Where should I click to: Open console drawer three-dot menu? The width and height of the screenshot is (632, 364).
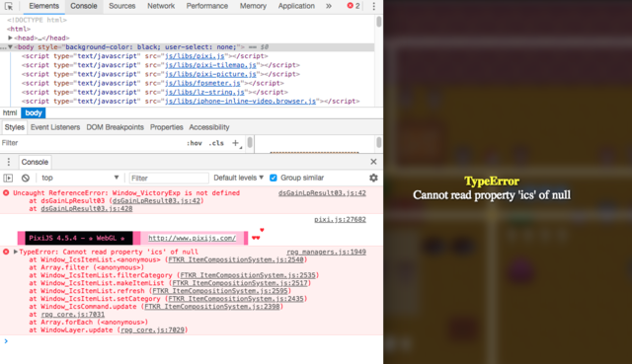pos(9,162)
